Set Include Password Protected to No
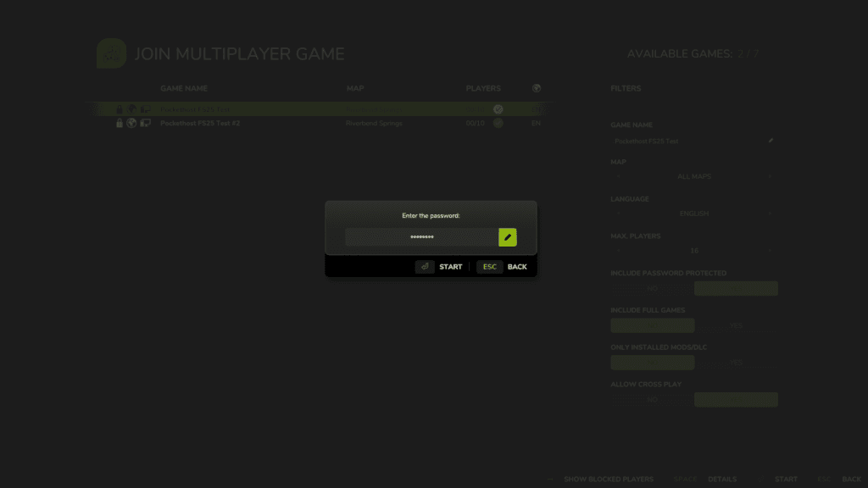Screen dimensions: 868x488 pyautogui.click(x=652, y=288)
